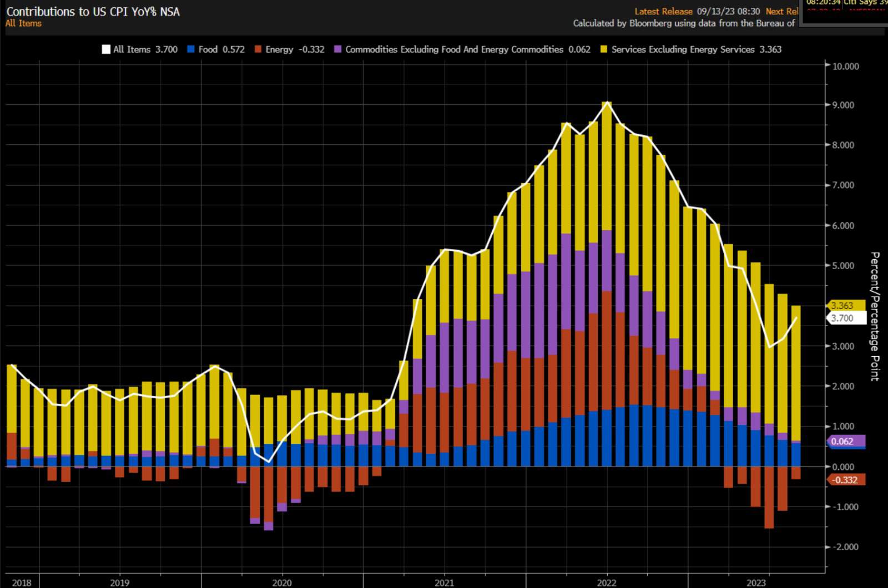Click the blue Food legend swatch

191,49
